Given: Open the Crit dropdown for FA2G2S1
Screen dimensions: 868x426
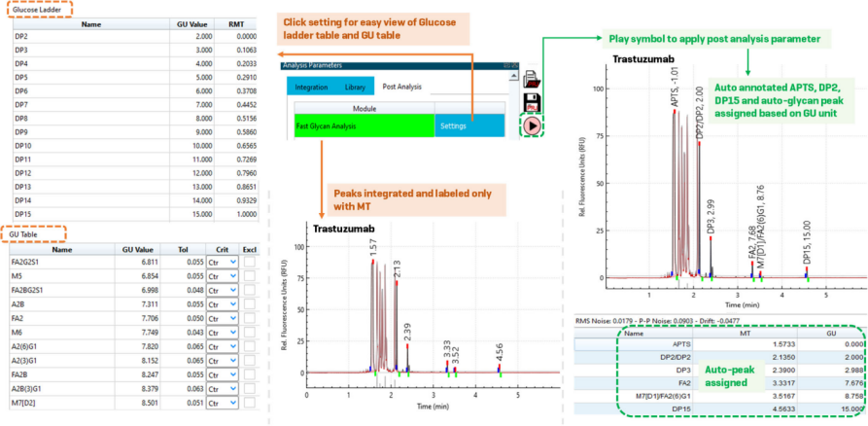Looking at the screenshot, I should click(223, 261).
